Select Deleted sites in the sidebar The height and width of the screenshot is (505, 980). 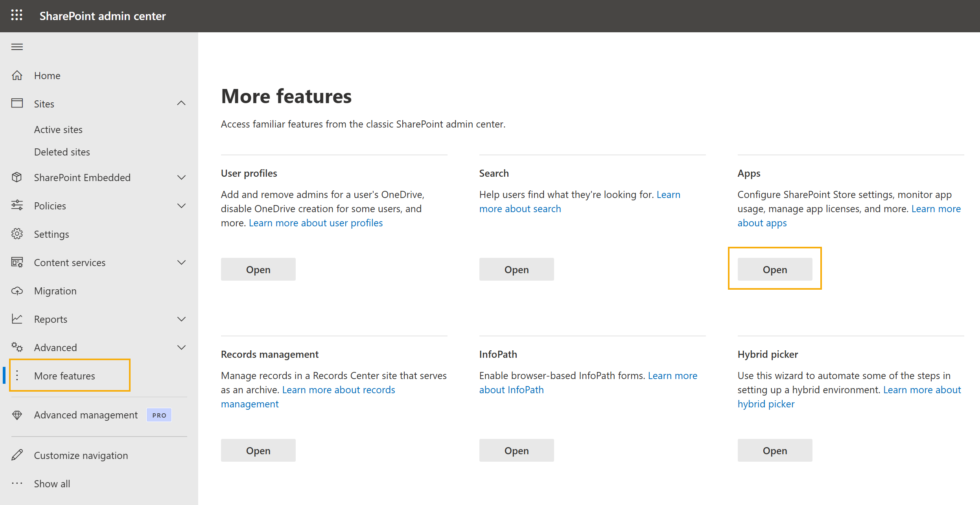62,152
